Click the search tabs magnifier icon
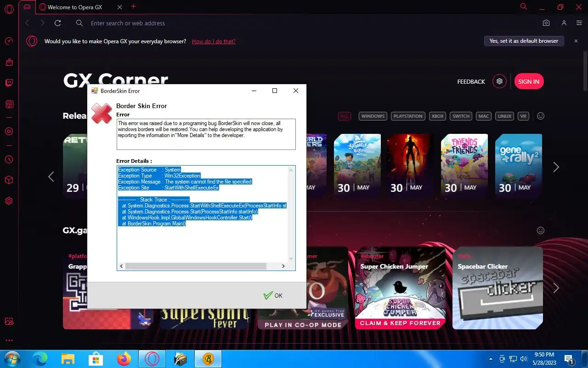This screenshot has width=588, height=368. pyautogui.click(x=524, y=6)
